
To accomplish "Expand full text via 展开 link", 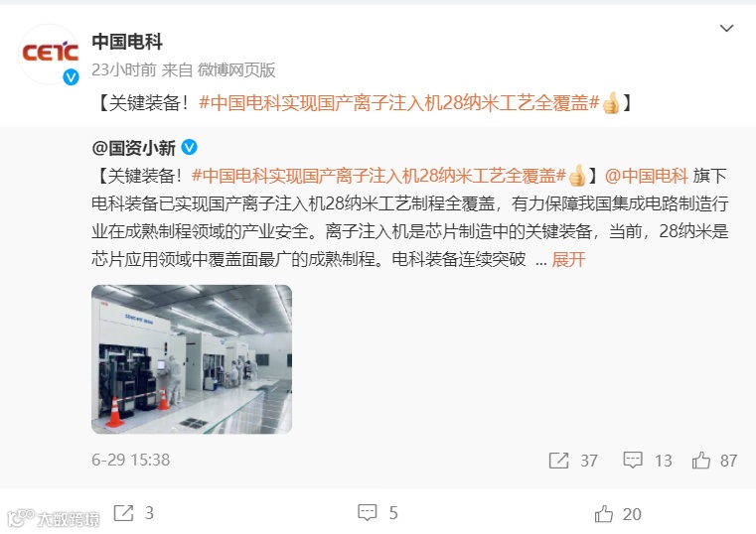I will point(568,259).
